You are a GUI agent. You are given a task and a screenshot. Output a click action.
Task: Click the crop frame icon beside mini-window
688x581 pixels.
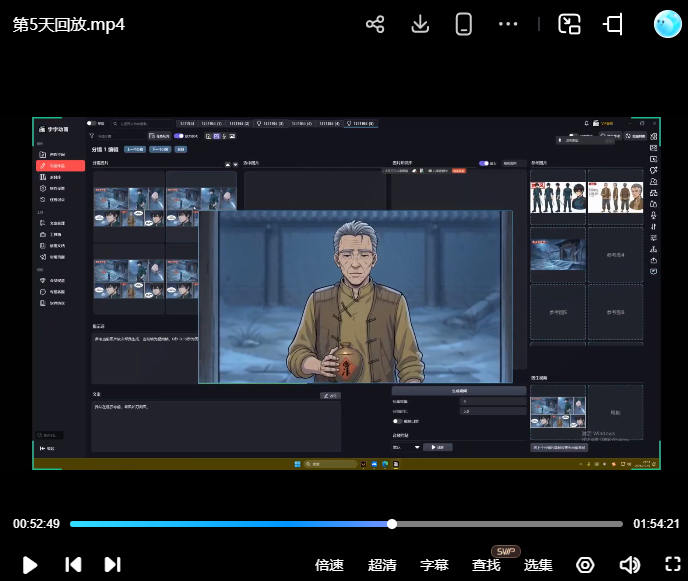pos(614,24)
